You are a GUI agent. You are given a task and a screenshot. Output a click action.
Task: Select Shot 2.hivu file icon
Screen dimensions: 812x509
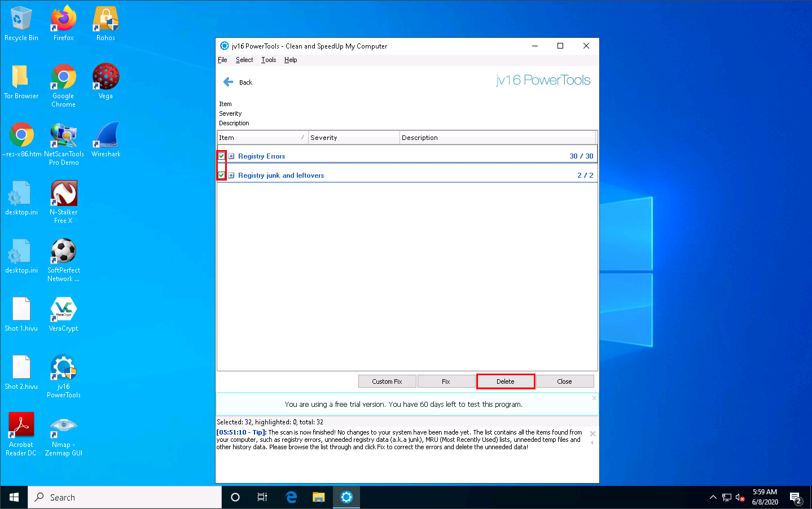tap(21, 372)
